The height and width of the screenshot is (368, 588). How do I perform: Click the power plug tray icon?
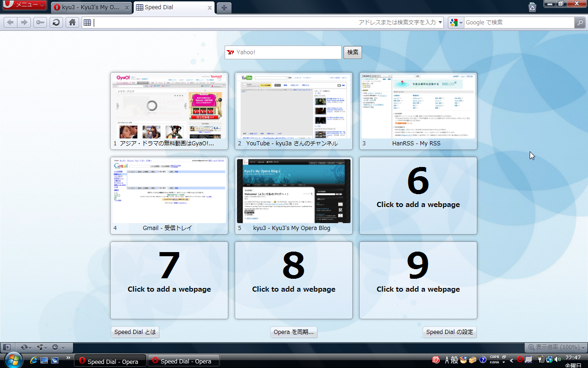[x=541, y=359]
